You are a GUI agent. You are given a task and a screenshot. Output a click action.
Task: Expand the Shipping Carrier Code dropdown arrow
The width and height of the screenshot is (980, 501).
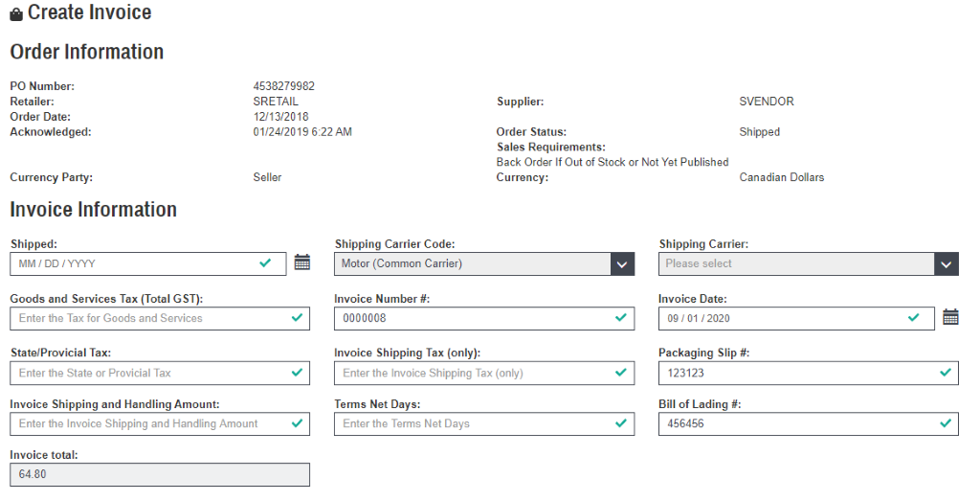[x=622, y=263]
